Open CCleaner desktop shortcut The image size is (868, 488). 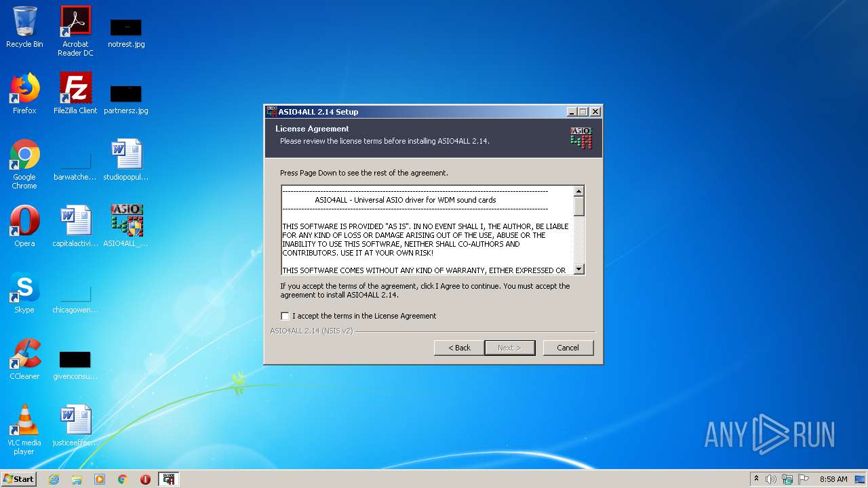click(24, 359)
